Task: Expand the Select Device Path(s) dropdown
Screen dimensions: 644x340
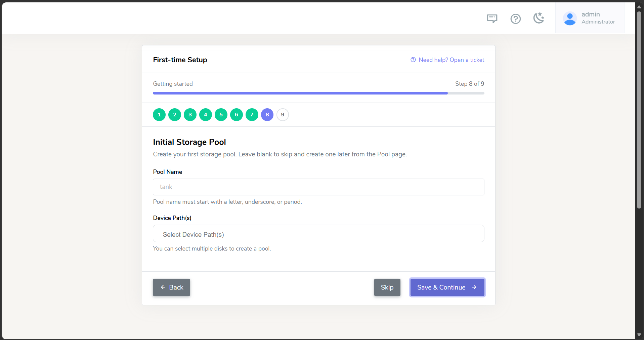Action: click(318, 234)
